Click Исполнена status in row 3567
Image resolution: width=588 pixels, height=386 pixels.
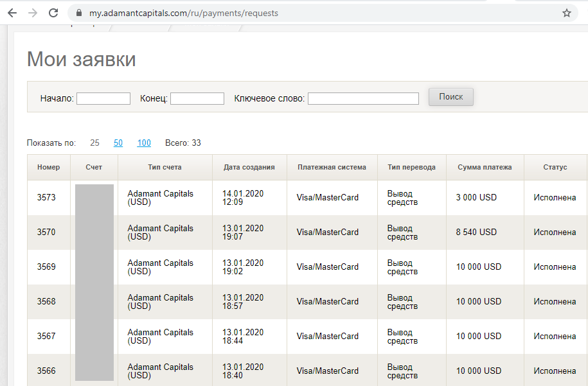point(555,336)
